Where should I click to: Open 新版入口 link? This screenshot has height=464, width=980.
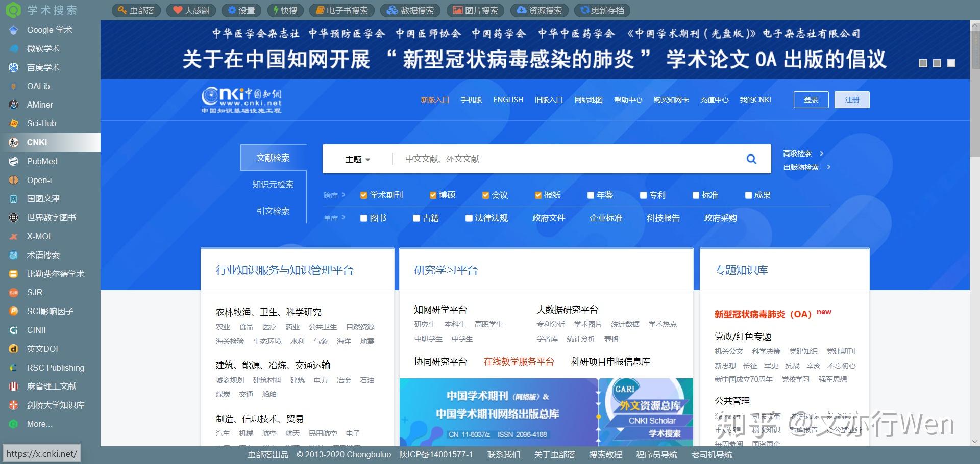435,100
